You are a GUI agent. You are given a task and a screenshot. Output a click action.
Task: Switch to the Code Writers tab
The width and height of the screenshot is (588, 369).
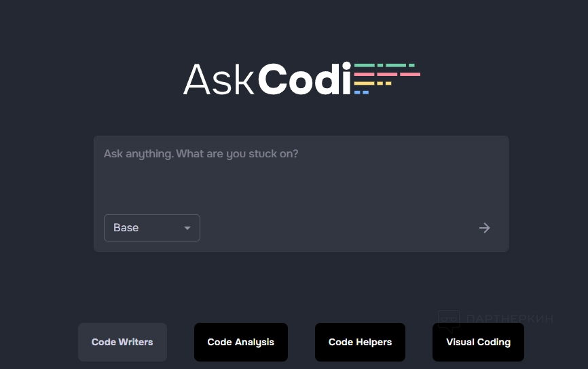coord(122,342)
